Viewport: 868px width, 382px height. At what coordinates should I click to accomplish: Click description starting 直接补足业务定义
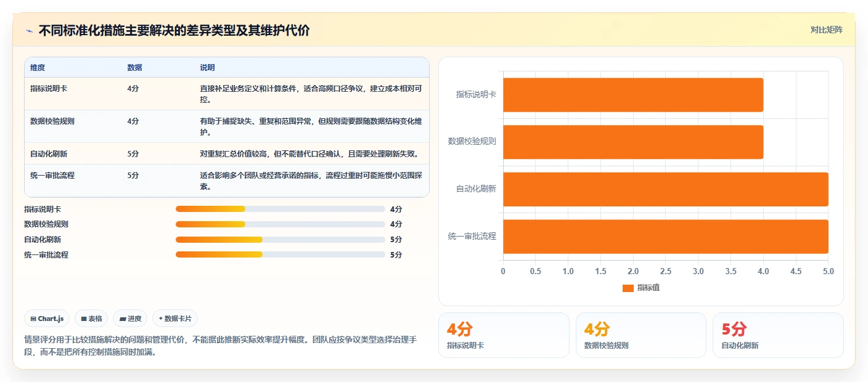point(311,94)
